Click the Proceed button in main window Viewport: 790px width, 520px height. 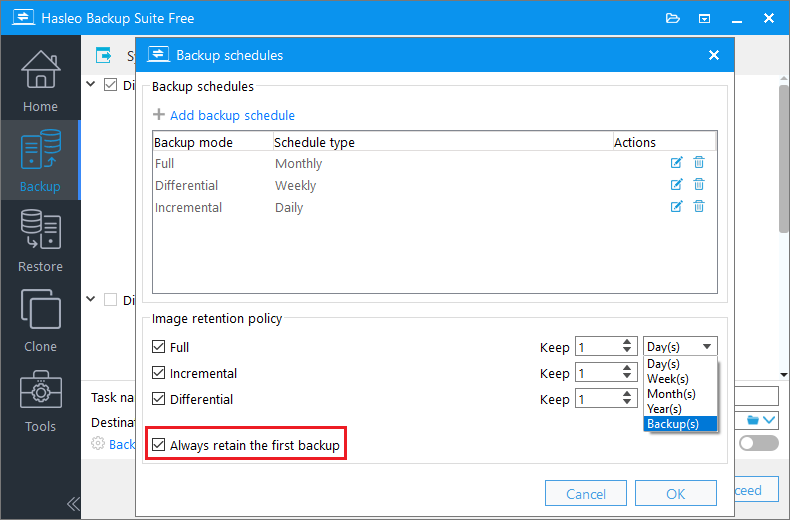[756, 490]
